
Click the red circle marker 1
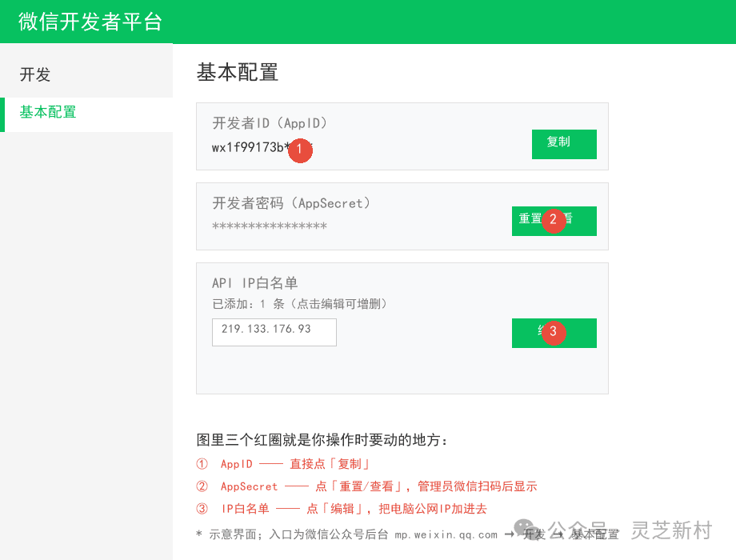[300, 150]
